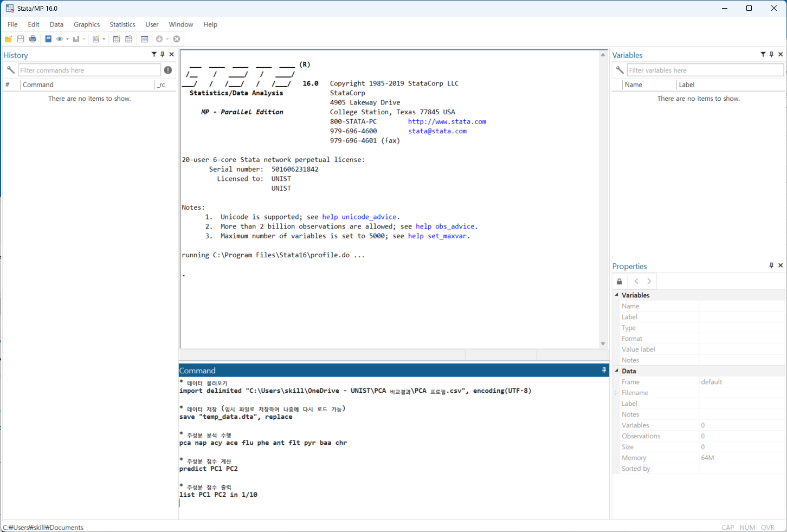Click Properties previous variable arrow

636,281
